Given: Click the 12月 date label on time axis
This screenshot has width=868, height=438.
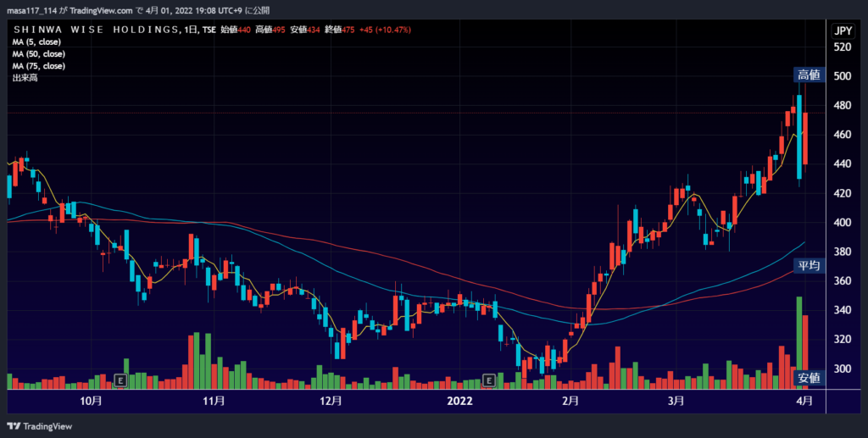Looking at the screenshot, I should 331,401.
